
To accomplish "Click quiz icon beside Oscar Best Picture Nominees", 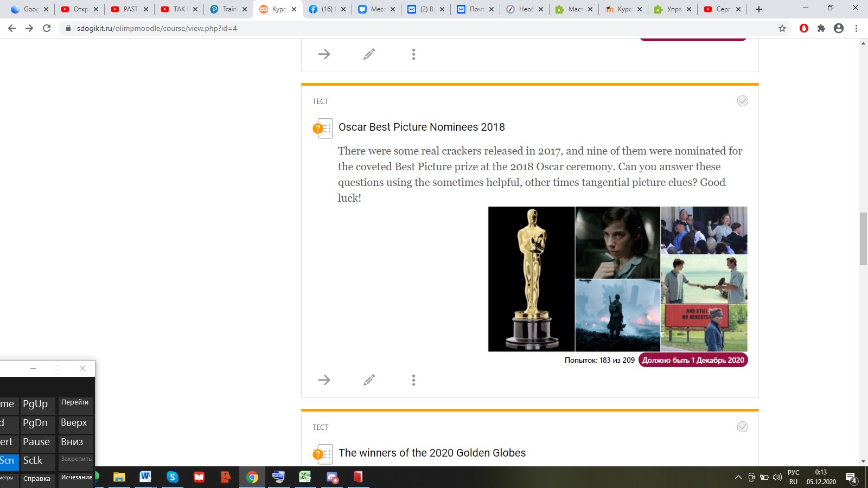I will (x=323, y=129).
